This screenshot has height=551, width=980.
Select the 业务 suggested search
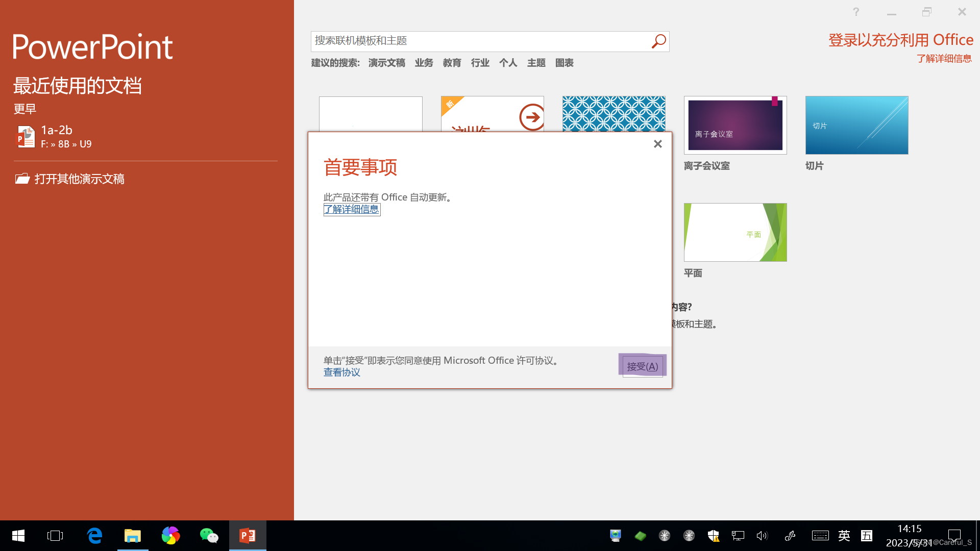tap(424, 63)
